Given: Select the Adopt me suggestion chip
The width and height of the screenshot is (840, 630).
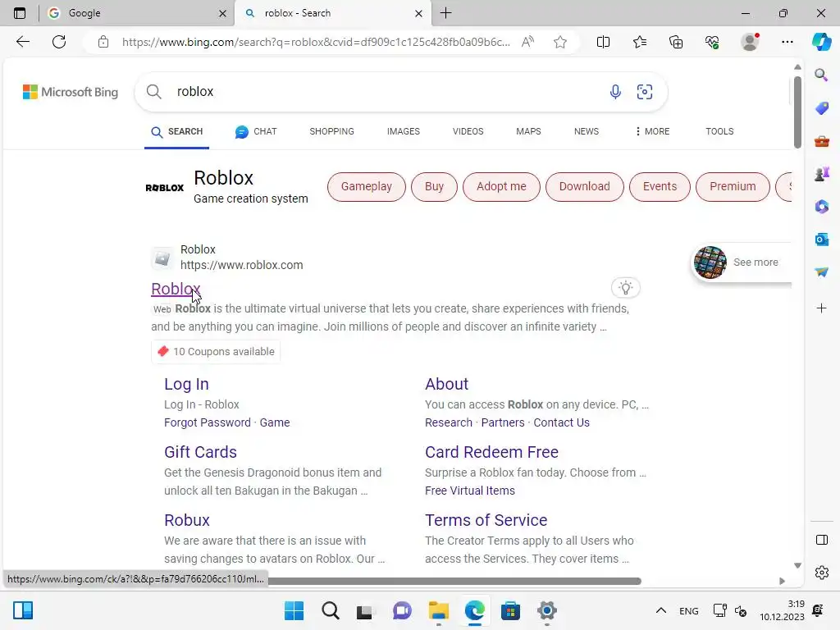Looking at the screenshot, I should click(x=501, y=186).
